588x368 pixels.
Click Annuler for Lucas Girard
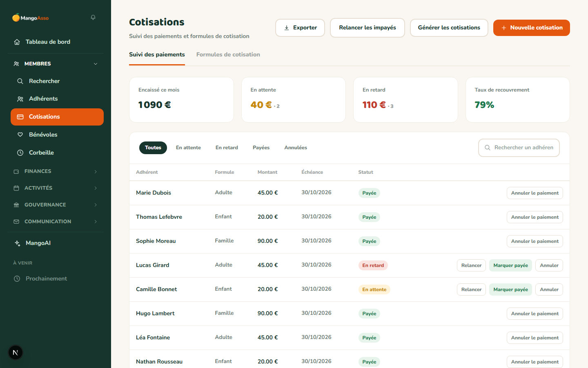(x=549, y=265)
